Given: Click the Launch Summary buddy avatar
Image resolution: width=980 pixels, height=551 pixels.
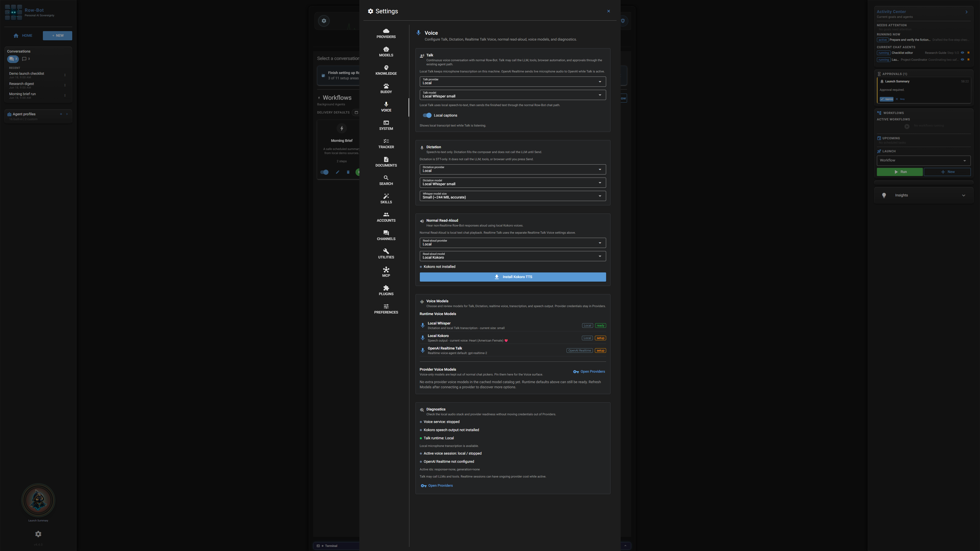Looking at the screenshot, I should [38, 500].
